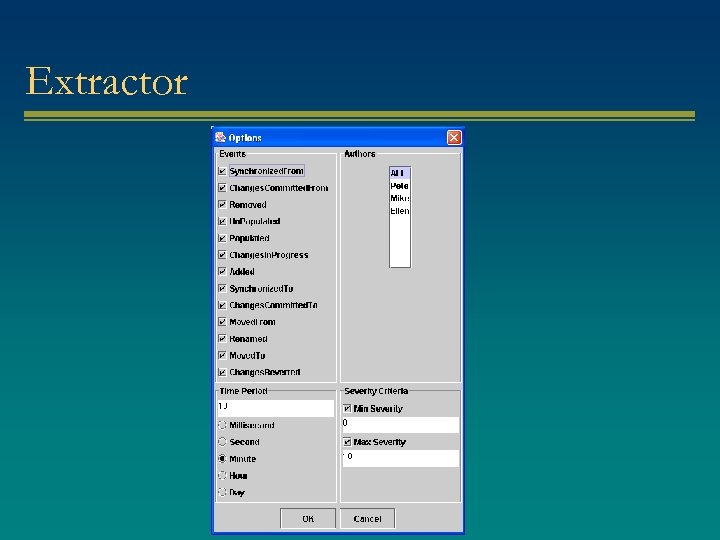Select Pete in the Authors list
The image size is (720, 540).
click(400, 186)
